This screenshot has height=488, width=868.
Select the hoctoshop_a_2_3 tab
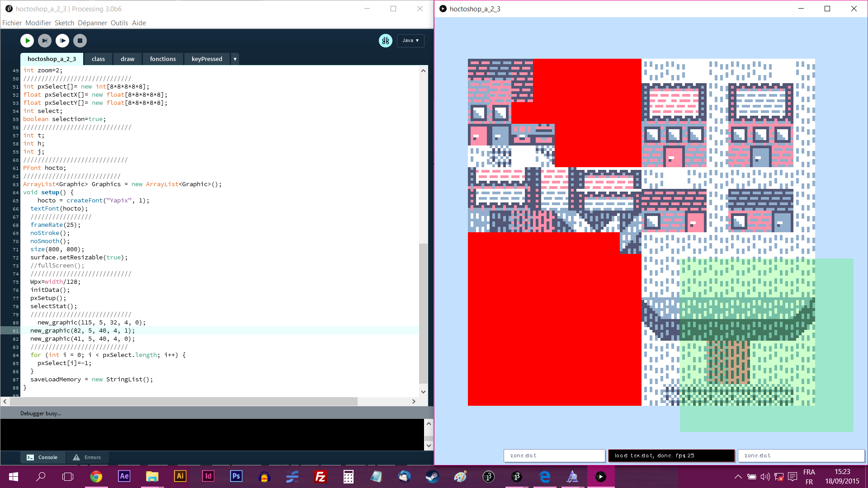(52, 59)
